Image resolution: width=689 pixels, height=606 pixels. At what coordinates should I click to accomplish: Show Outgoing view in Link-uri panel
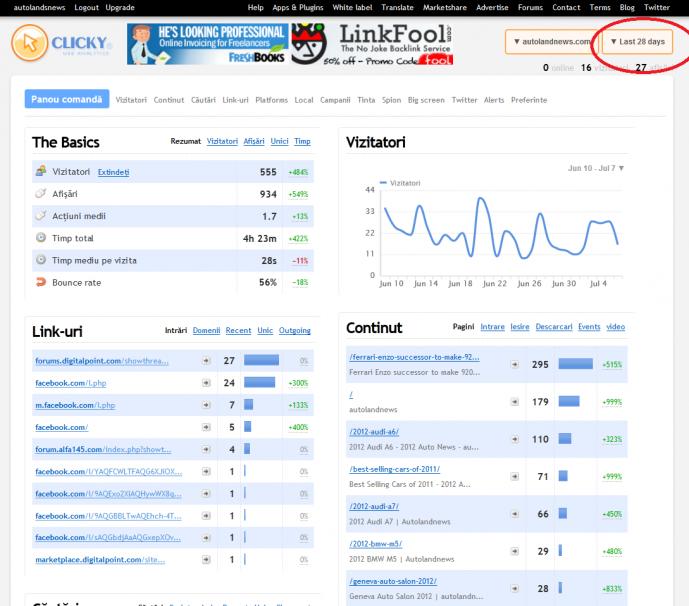pos(294,330)
